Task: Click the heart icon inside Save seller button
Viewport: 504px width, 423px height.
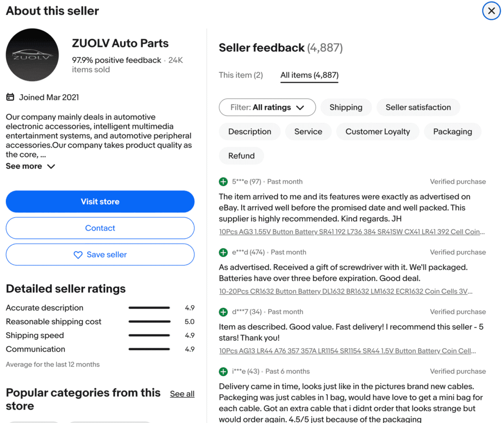Action: pyautogui.click(x=78, y=255)
